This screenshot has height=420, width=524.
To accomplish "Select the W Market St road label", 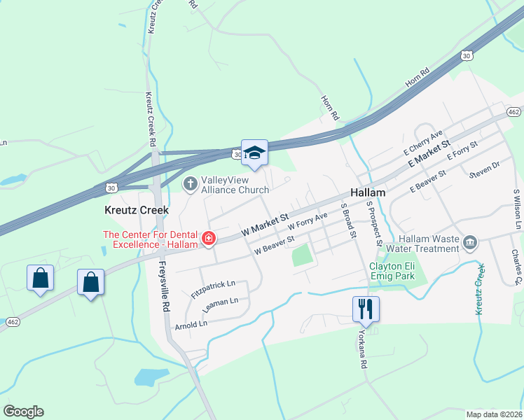I will pyautogui.click(x=265, y=225).
